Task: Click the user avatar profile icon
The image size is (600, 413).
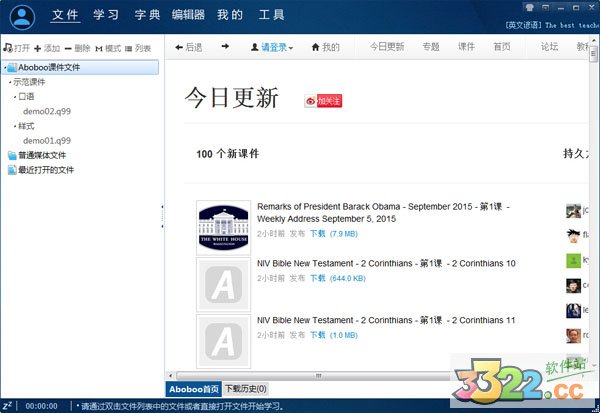Action: click(22, 17)
